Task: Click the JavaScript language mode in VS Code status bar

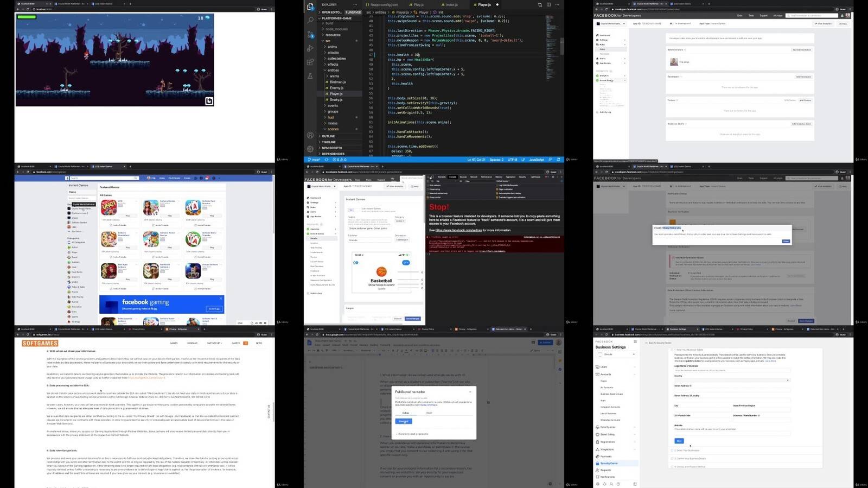Action: pos(537,160)
